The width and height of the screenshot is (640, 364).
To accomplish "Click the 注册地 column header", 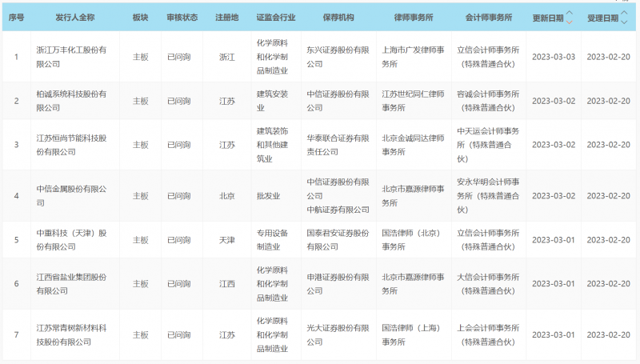I will click(x=227, y=18).
